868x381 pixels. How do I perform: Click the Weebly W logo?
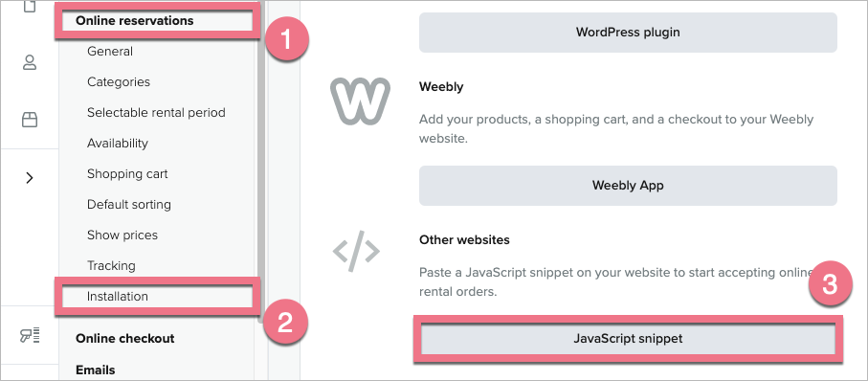tap(361, 100)
